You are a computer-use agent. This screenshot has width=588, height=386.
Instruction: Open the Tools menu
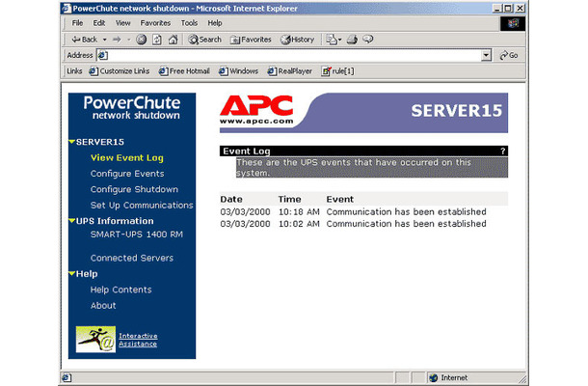click(189, 23)
